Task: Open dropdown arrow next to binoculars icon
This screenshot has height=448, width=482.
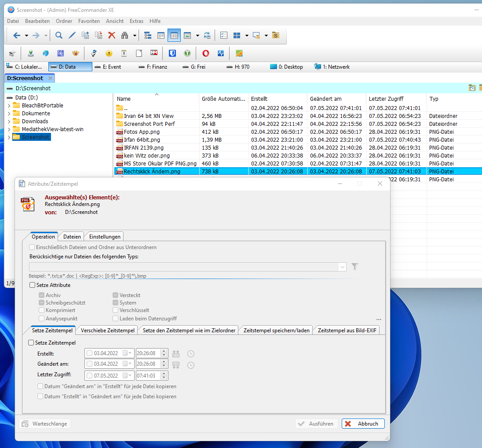Action: click(135, 36)
